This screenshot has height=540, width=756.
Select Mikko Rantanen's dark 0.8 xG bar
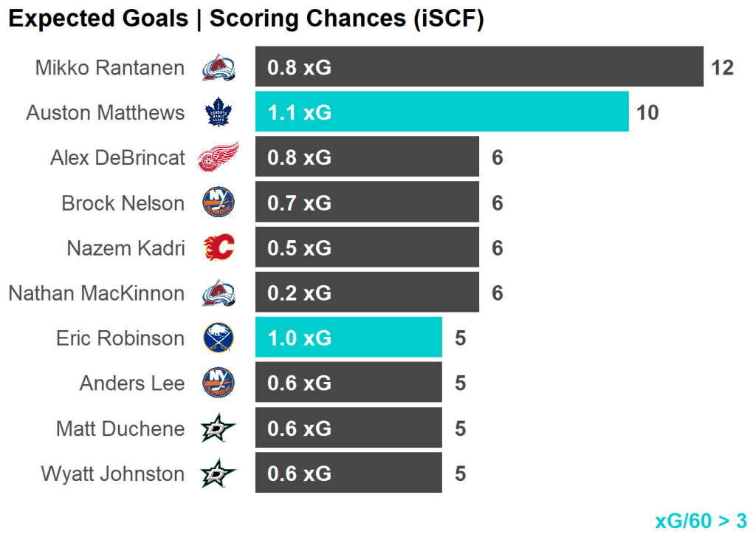479,67
